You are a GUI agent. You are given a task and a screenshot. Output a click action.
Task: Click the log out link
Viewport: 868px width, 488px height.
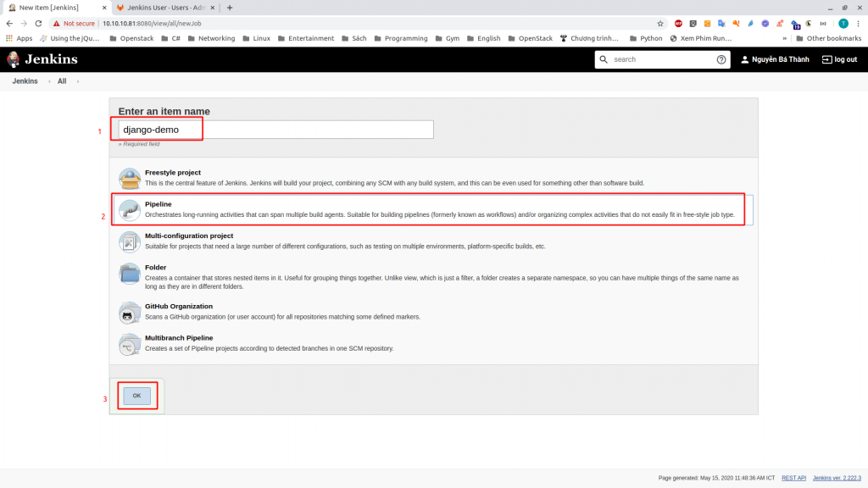pos(840,60)
